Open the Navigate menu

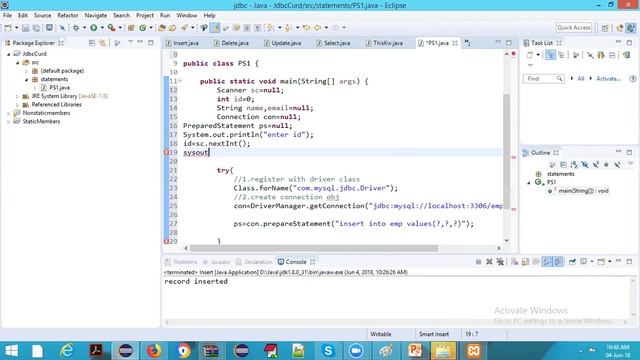(96, 16)
